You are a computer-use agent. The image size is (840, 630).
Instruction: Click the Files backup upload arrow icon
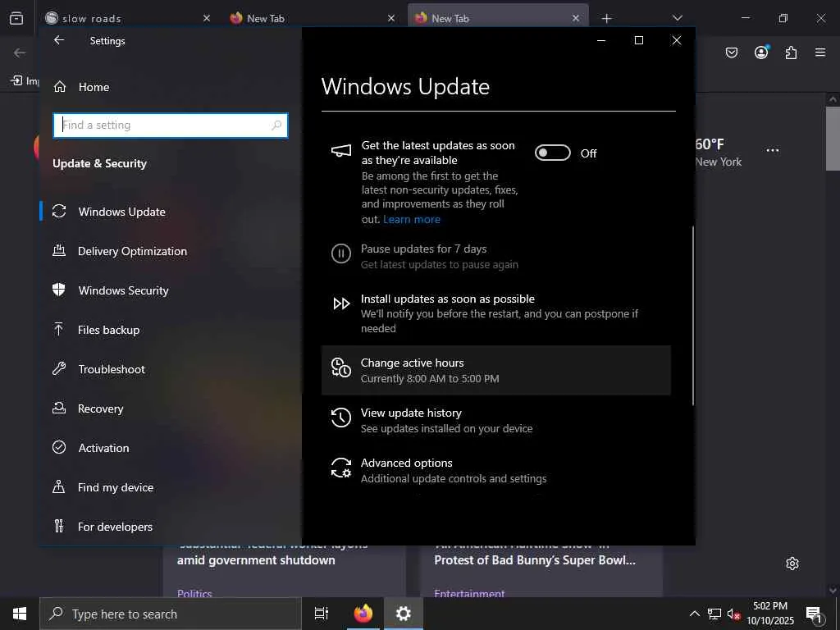point(59,329)
